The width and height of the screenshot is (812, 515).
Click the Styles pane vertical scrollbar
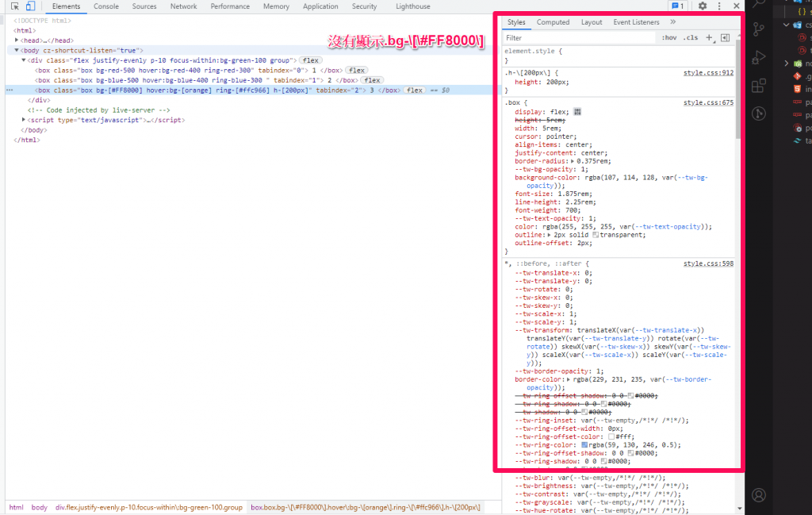738,88
